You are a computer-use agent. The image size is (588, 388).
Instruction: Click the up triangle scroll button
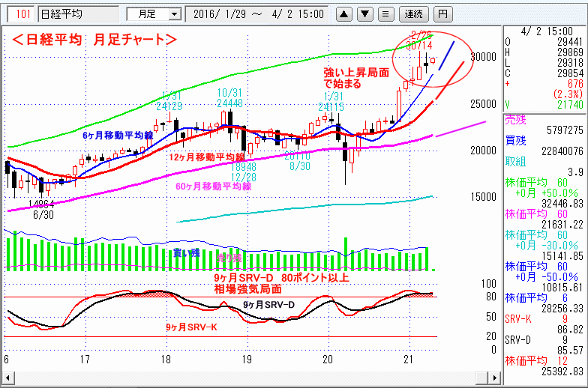click(343, 13)
